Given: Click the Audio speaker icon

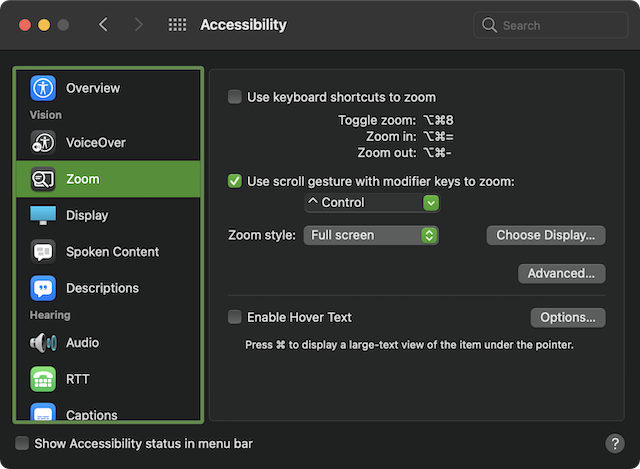Looking at the screenshot, I should point(43,343).
